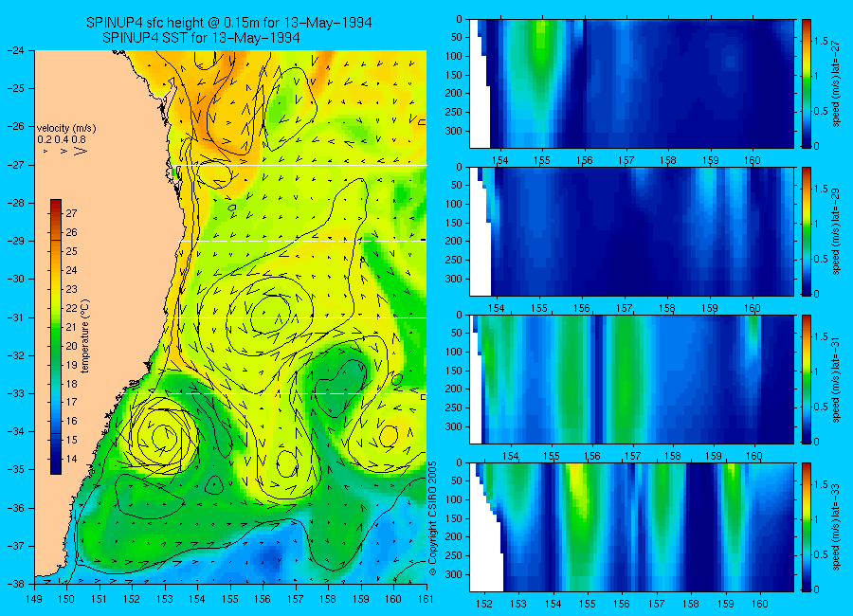Click the '-29' latitude tick on map
853x616 pixels.
tap(16, 241)
